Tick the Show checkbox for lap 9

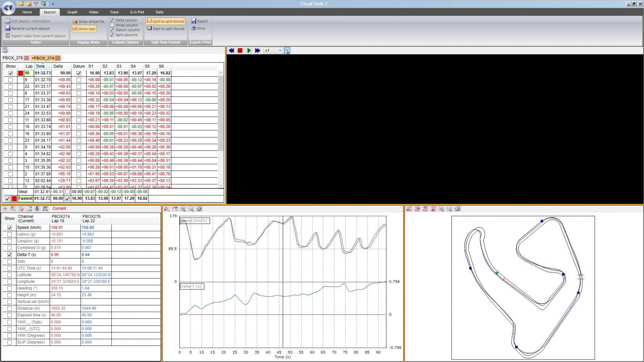[10, 80]
